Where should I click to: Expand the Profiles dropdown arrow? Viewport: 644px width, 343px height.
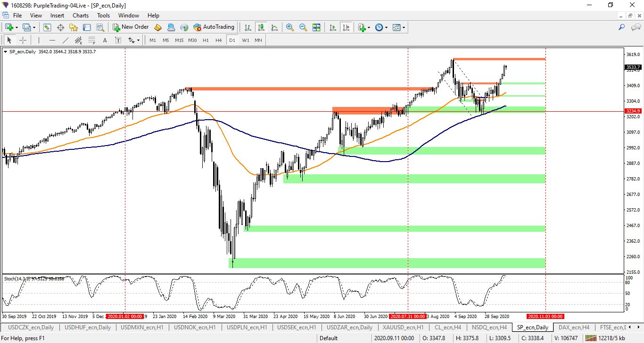tap(34, 27)
